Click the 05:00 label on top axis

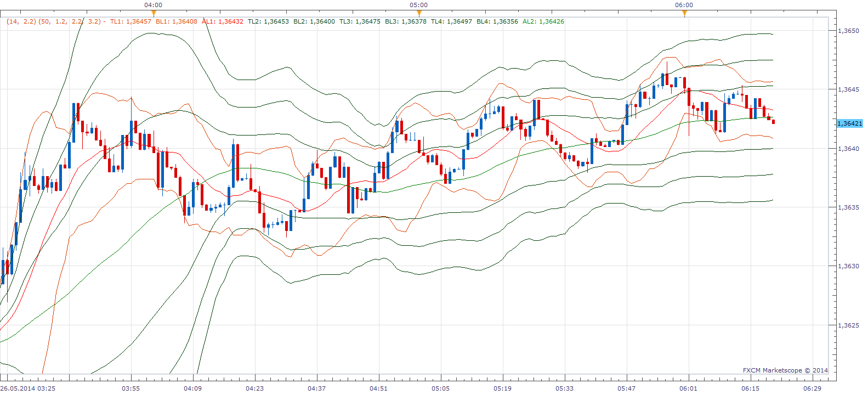click(x=419, y=5)
